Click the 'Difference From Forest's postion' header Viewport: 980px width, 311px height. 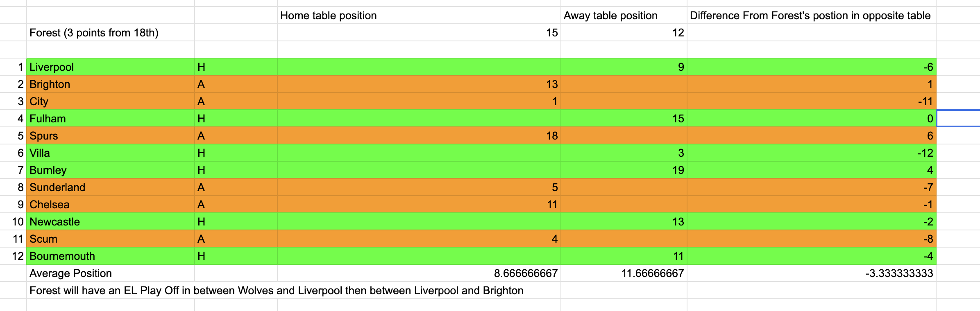pyautogui.click(x=810, y=16)
